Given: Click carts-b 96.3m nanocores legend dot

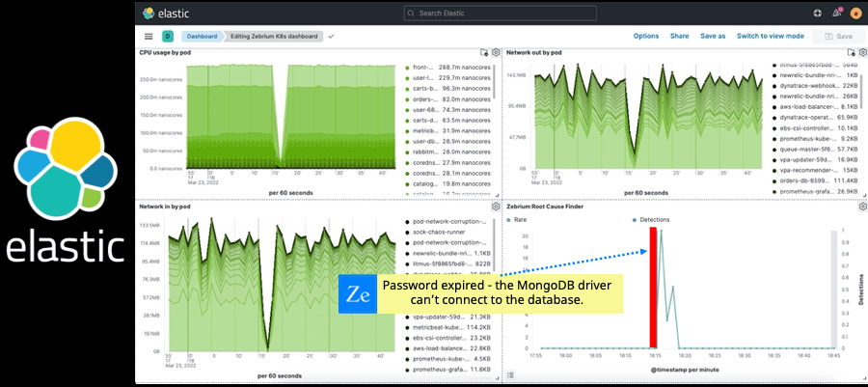Looking at the screenshot, I should 407,89.
